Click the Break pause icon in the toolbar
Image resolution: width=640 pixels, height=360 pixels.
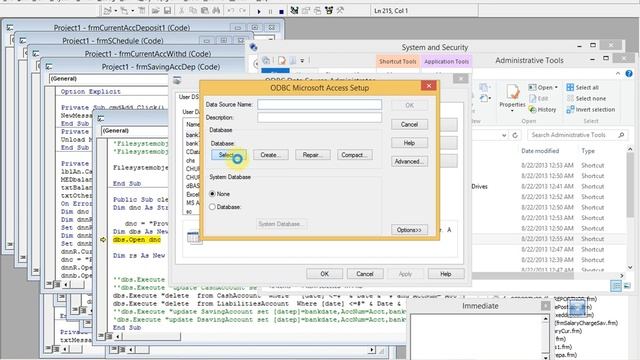coord(270,11)
